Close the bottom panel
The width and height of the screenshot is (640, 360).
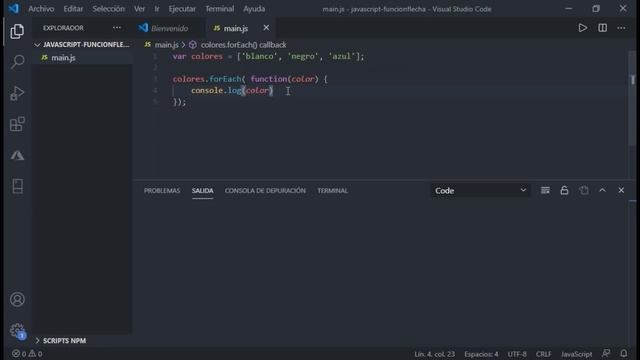[621, 190]
